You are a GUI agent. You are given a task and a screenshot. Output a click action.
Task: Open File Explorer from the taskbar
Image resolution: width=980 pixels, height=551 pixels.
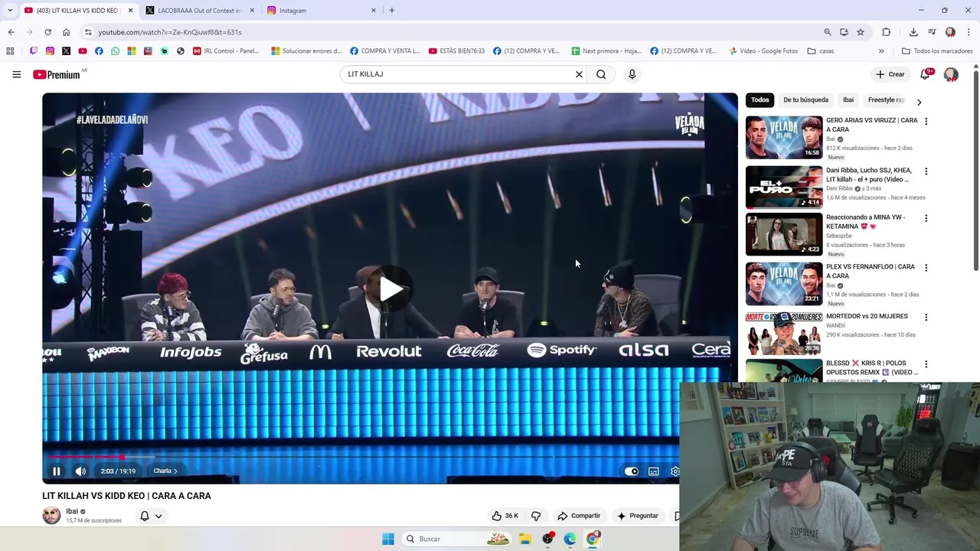[x=525, y=539]
